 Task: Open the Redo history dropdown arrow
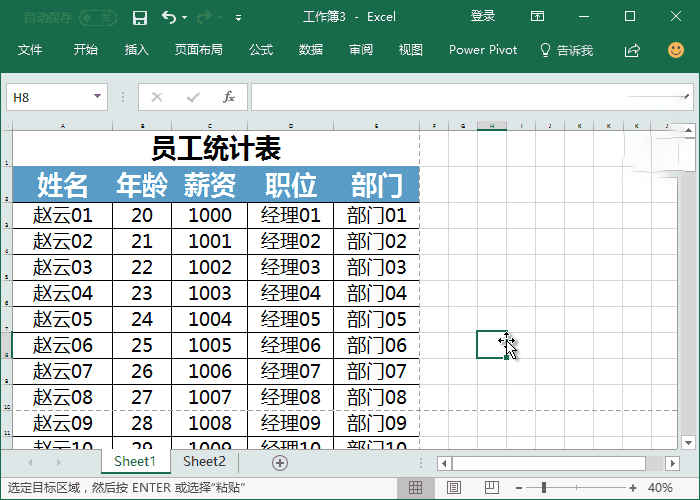pos(220,18)
